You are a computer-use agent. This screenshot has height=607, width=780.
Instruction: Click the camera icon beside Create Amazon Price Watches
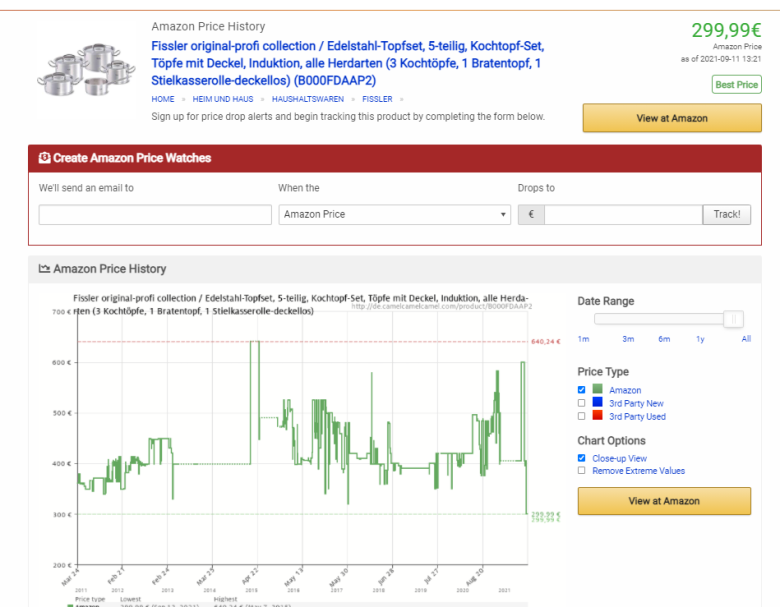point(44,158)
